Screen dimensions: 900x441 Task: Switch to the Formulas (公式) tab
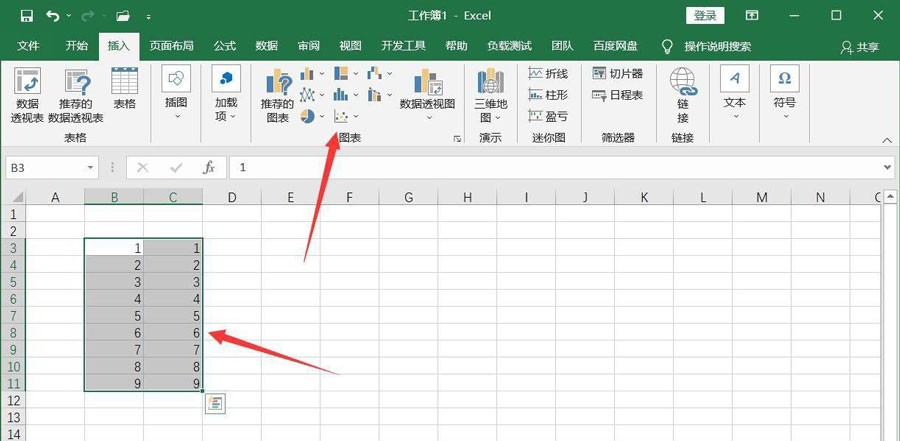pyautogui.click(x=224, y=46)
